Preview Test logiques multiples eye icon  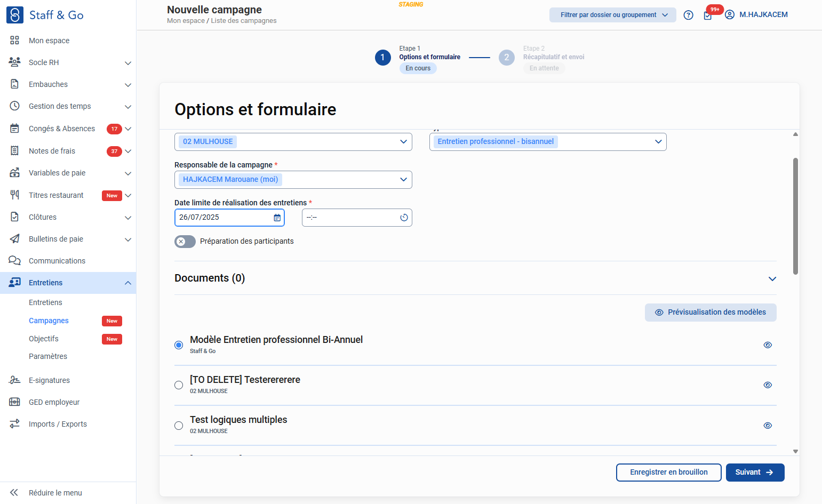(x=768, y=426)
